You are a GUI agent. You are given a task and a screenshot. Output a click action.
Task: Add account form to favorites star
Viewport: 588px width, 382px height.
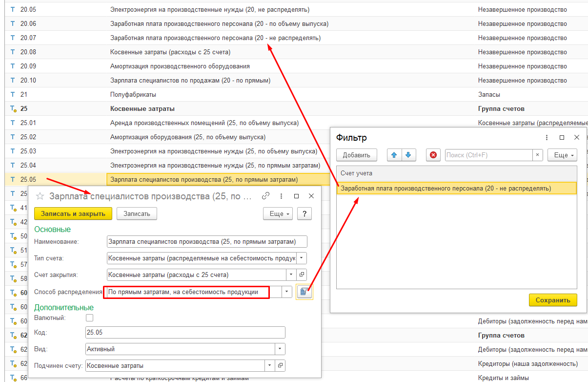click(x=40, y=196)
